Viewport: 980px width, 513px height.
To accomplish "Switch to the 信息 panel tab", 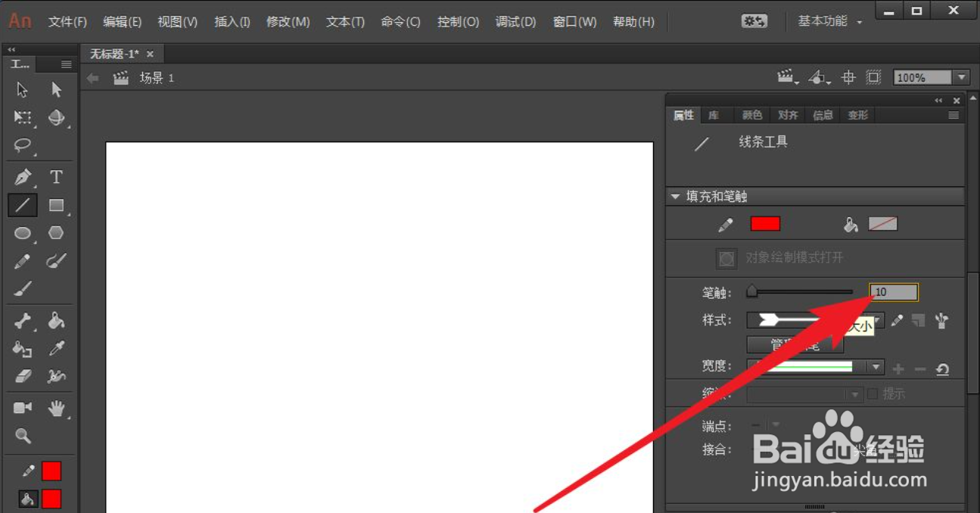I will click(823, 115).
